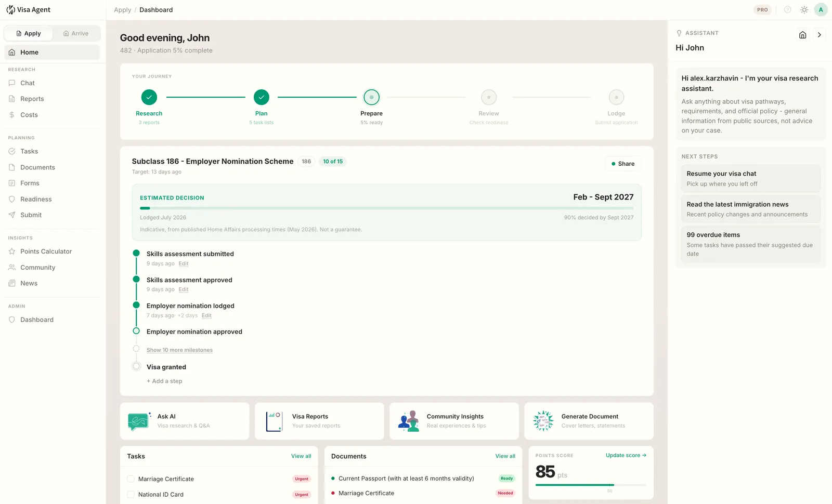832x504 pixels.
Task: Open the user avatar A menu
Action: click(821, 10)
